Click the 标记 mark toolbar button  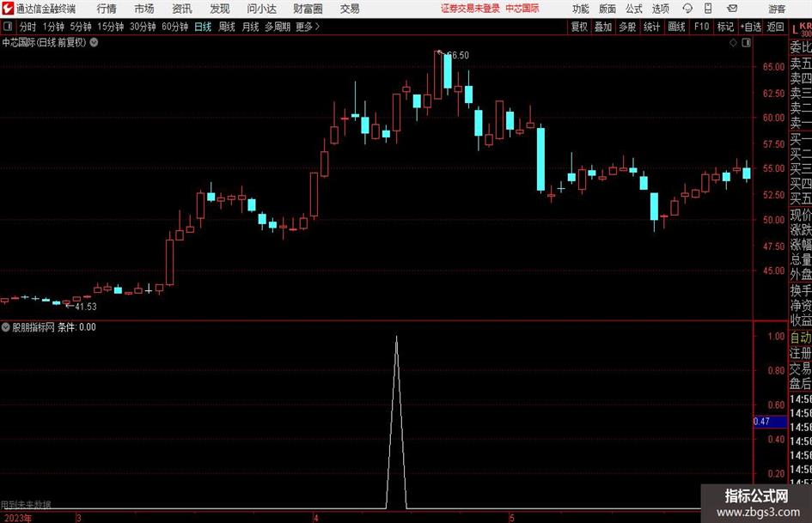pos(725,27)
